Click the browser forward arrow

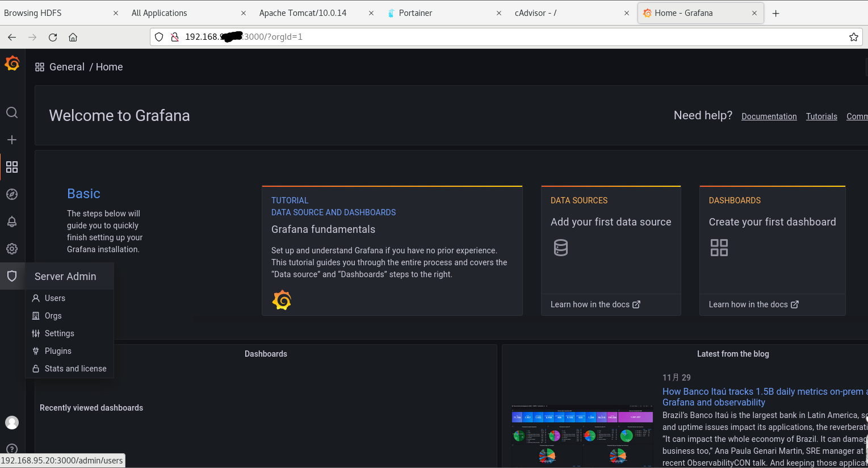[32, 37]
